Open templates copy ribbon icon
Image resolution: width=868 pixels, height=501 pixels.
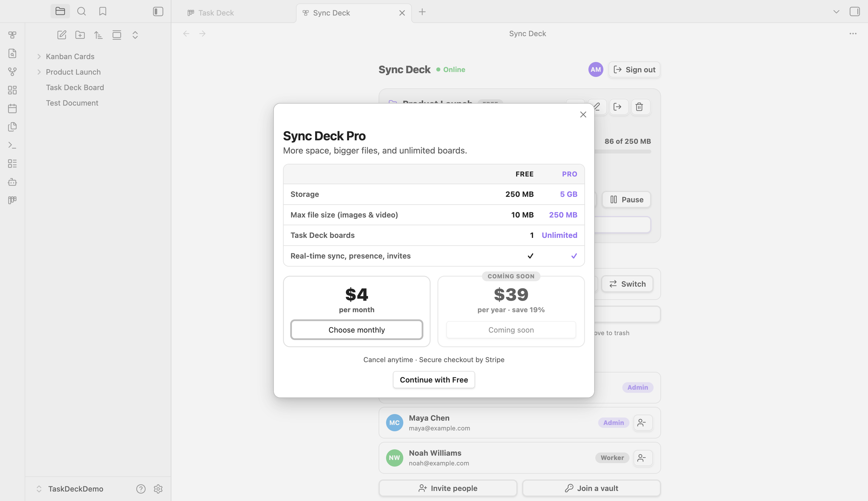click(12, 127)
